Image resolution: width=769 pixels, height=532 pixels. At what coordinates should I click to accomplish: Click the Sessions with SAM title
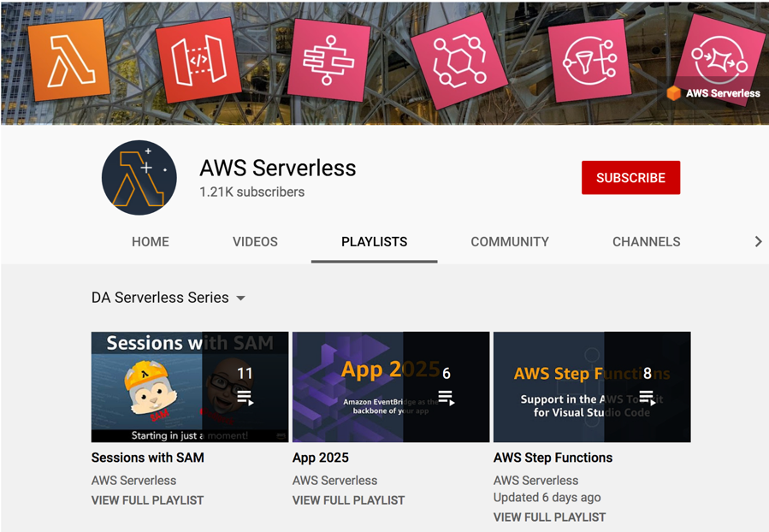pos(148,458)
